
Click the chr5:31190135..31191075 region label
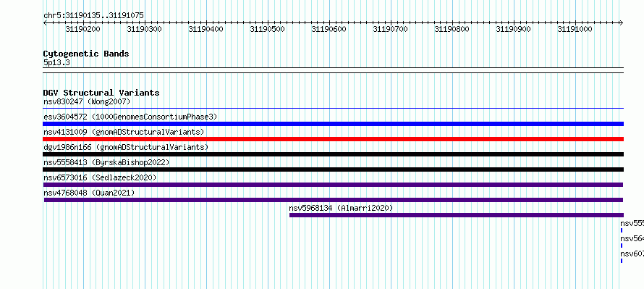click(93, 16)
